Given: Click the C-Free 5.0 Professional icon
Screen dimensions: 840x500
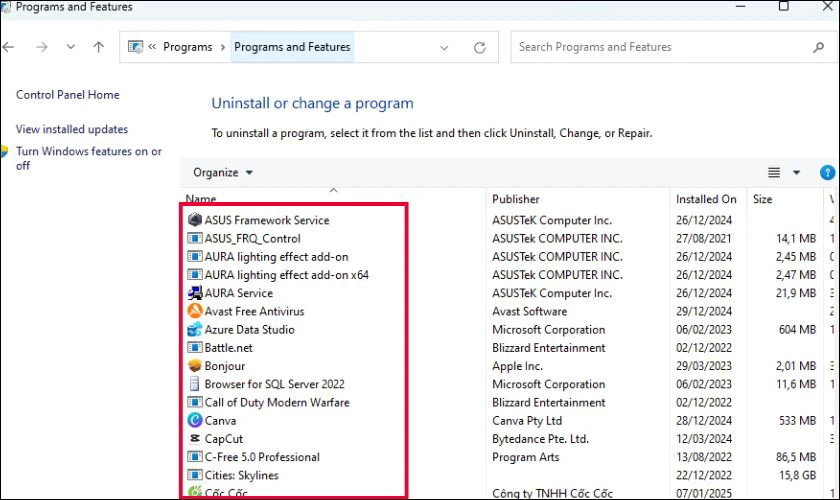Looking at the screenshot, I should (x=194, y=457).
